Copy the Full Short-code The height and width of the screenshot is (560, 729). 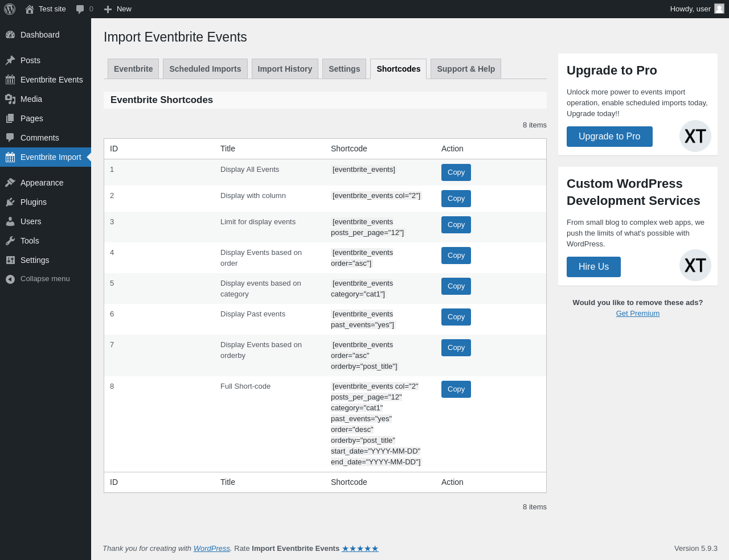tap(456, 389)
